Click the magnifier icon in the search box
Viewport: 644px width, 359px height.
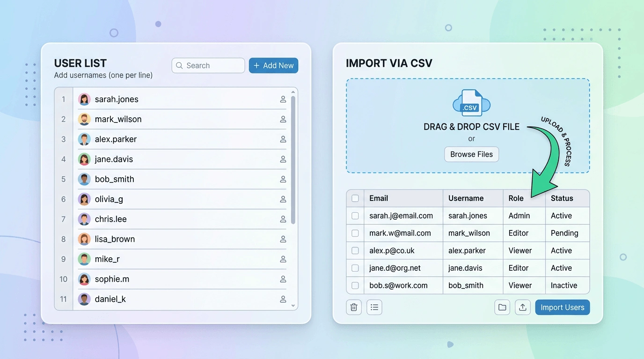pos(179,65)
